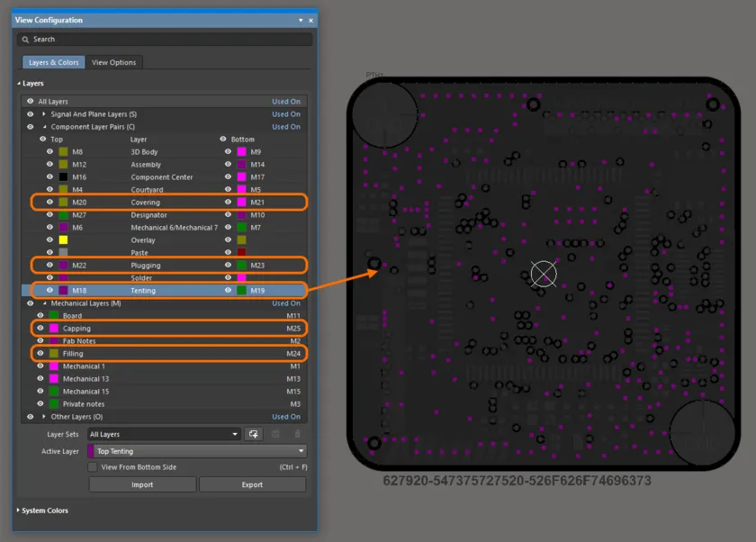756x542 pixels.
Task: Switch to the View Options tab
Action: (112, 62)
